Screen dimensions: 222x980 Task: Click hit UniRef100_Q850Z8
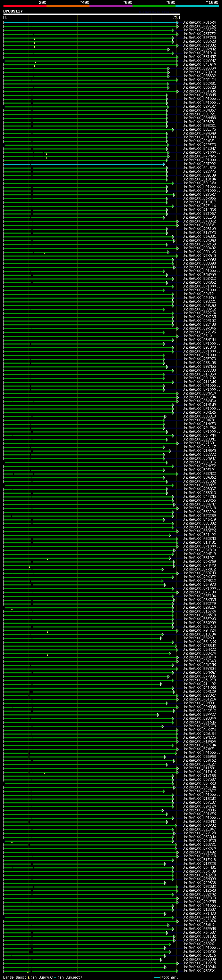click(x=199, y=41)
